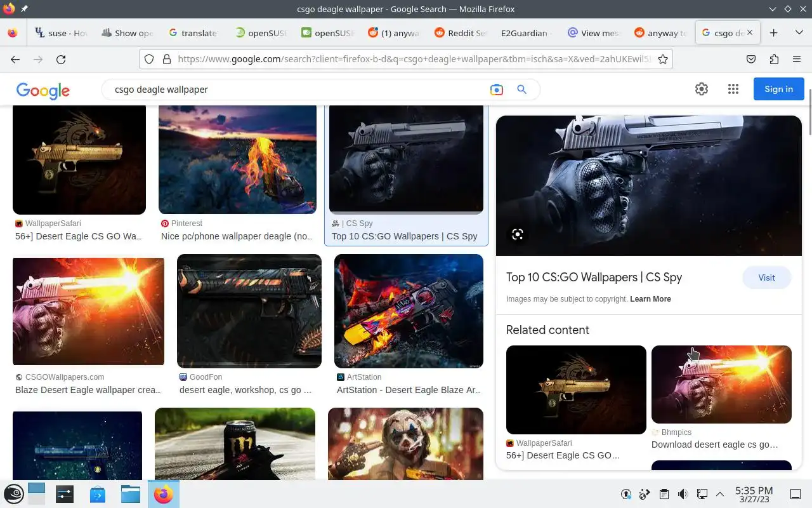Click the Google search magnifier button
This screenshot has height=508, width=812.
point(522,90)
